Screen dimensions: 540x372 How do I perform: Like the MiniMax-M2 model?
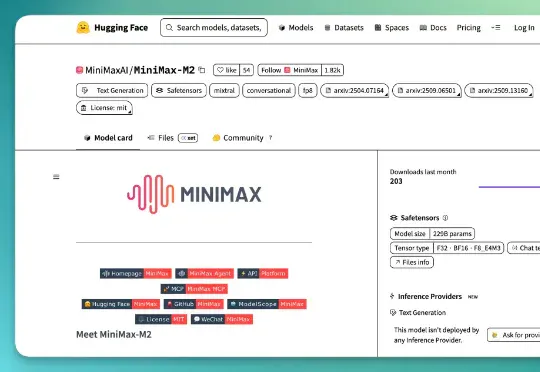pyautogui.click(x=227, y=70)
